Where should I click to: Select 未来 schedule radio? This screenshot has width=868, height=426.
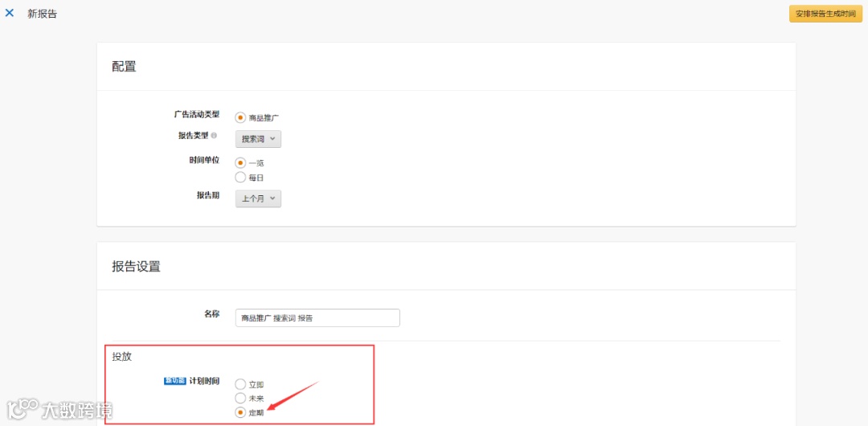point(240,399)
